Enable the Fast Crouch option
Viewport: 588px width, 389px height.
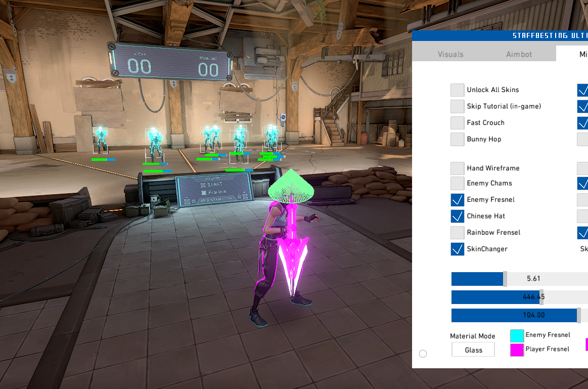click(x=457, y=123)
